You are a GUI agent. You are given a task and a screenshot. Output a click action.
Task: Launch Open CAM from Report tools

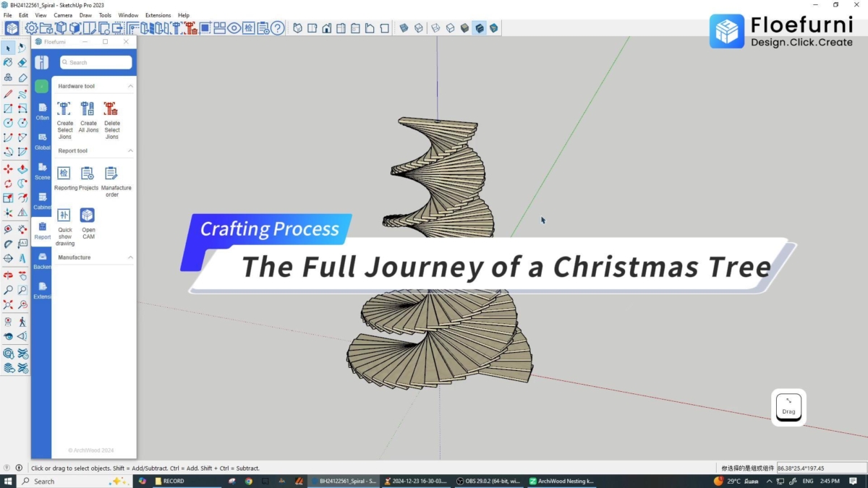(88, 215)
